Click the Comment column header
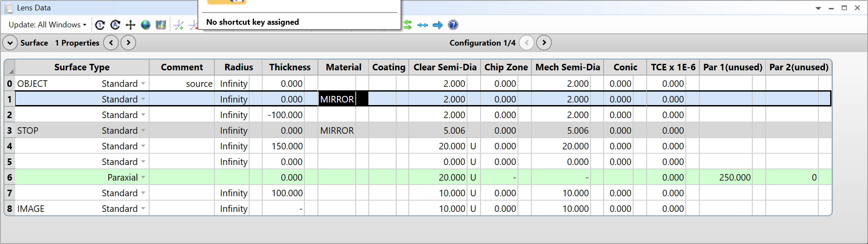 point(182,67)
